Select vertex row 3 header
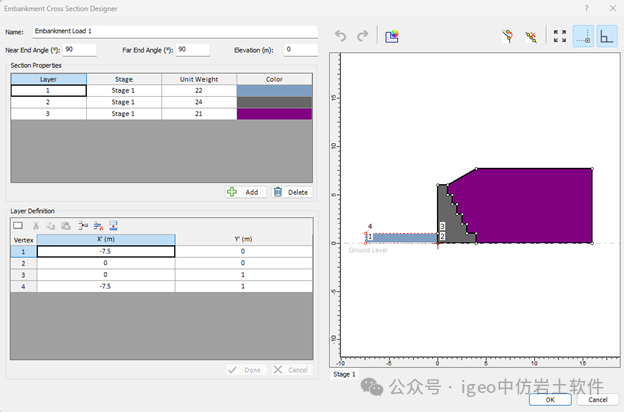The image size is (624, 412). coord(23,275)
